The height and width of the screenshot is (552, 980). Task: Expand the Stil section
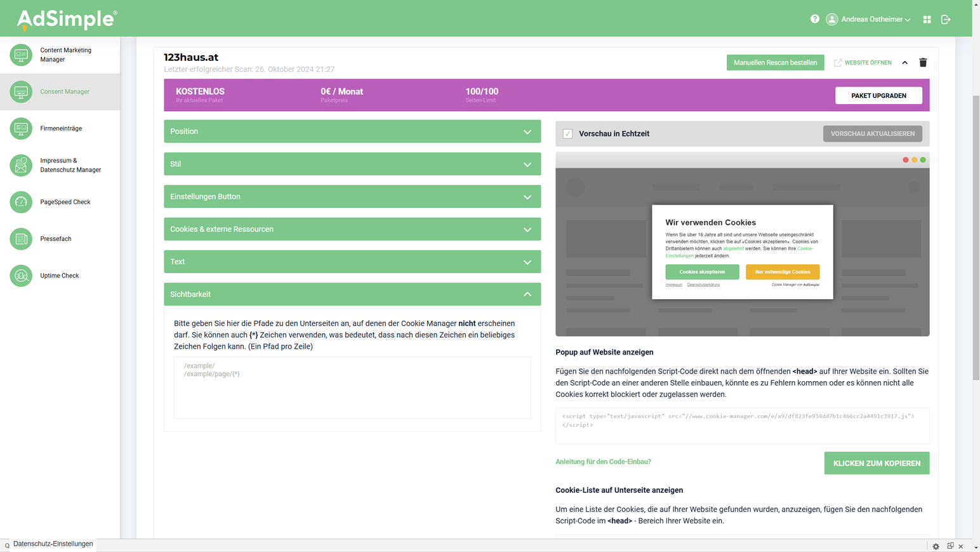(x=352, y=164)
